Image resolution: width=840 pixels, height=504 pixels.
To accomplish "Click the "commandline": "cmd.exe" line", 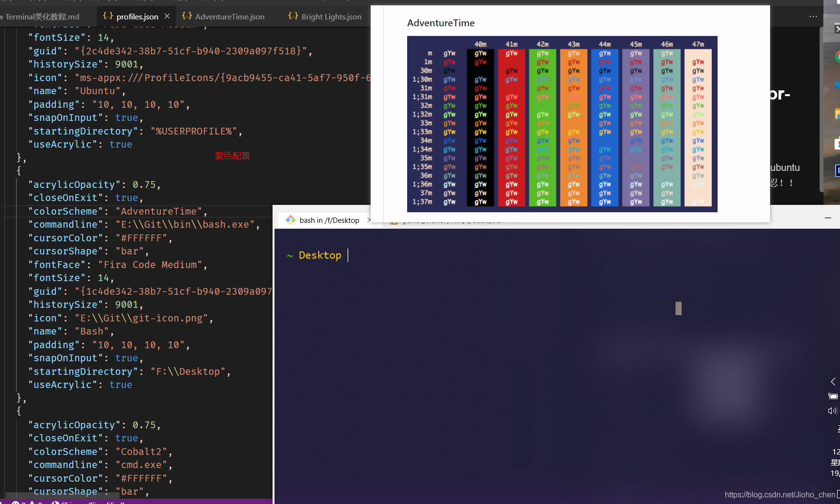I will click(100, 465).
